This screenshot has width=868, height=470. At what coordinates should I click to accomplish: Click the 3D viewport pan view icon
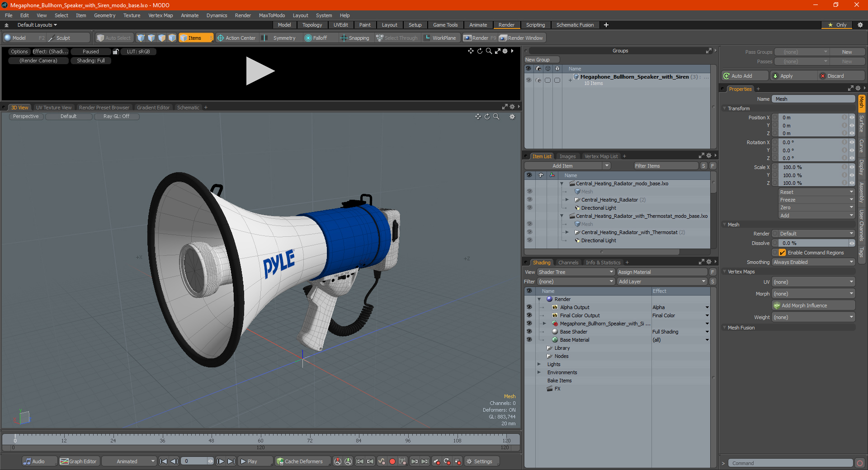pos(478,117)
